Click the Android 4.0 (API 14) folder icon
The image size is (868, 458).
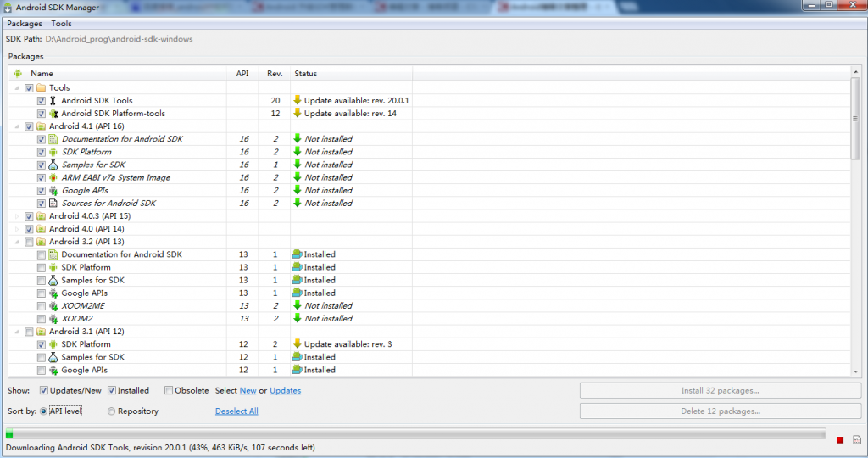point(41,229)
